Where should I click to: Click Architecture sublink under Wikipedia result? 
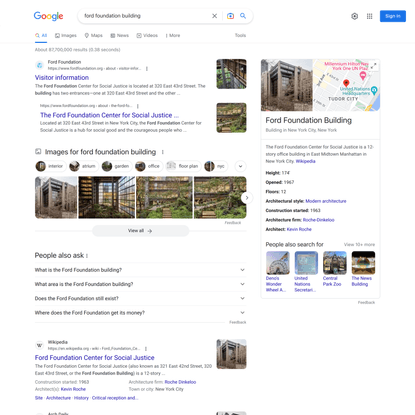coord(58,398)
